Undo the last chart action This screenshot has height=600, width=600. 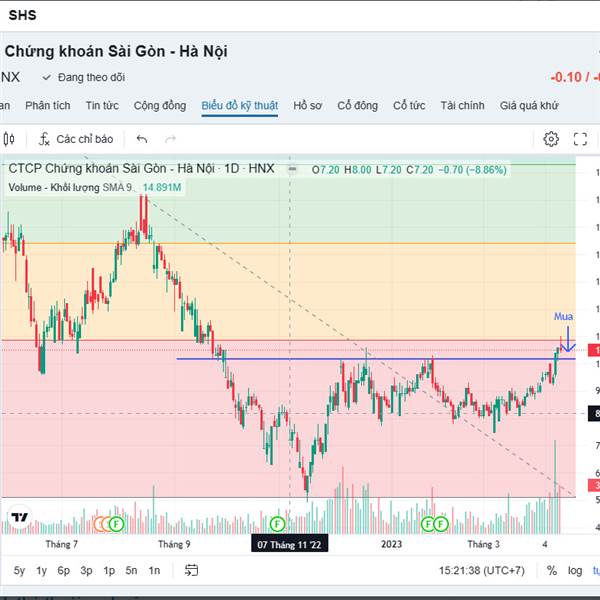pos(142,139)
